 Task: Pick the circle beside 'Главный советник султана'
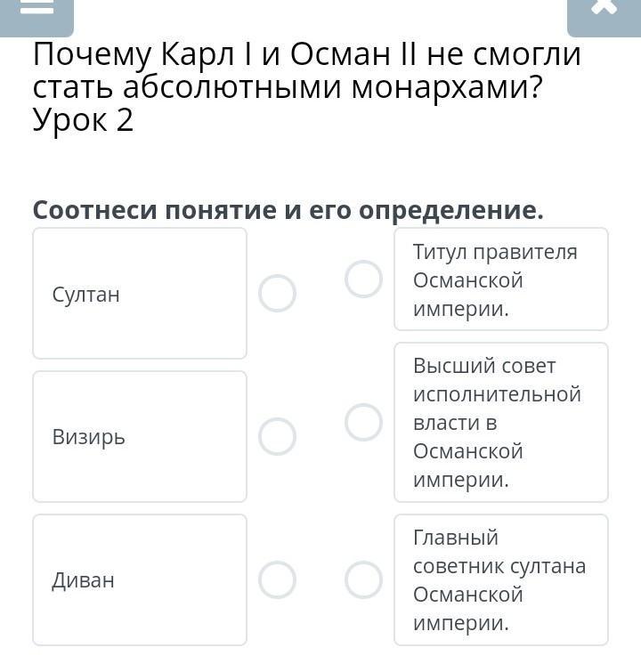point(363,580)
